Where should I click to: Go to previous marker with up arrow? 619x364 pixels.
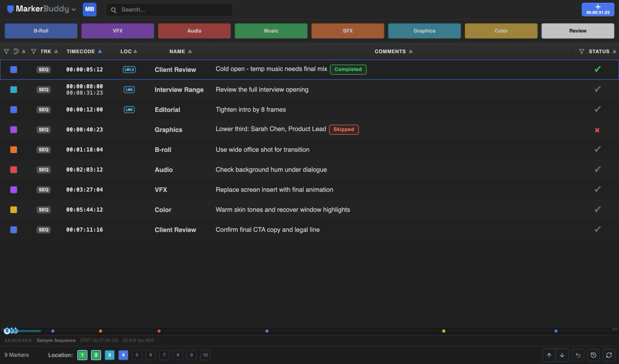549,355
